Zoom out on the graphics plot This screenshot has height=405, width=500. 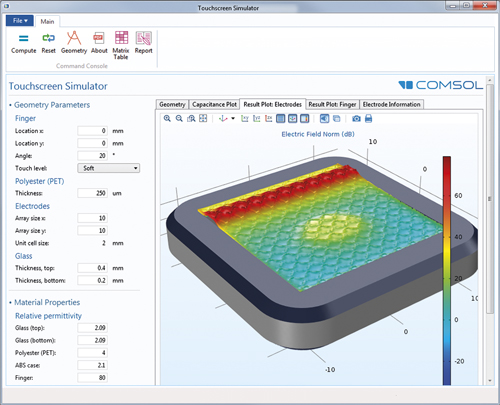(179, 118)
